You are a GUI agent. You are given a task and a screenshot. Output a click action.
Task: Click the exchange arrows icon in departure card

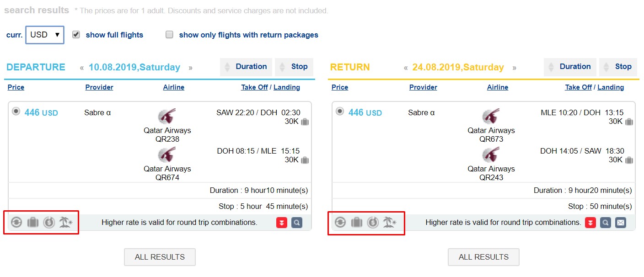(16, 223)
